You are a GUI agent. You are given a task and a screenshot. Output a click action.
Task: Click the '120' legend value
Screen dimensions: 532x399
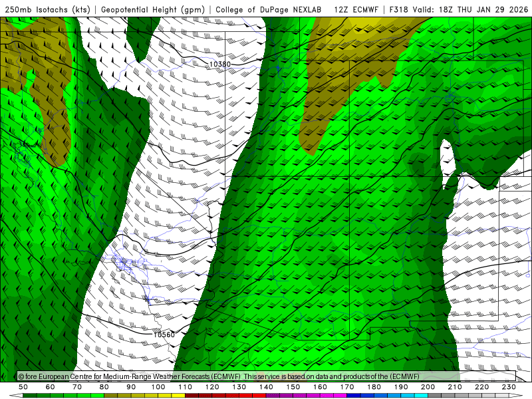(x=212, y=387)
